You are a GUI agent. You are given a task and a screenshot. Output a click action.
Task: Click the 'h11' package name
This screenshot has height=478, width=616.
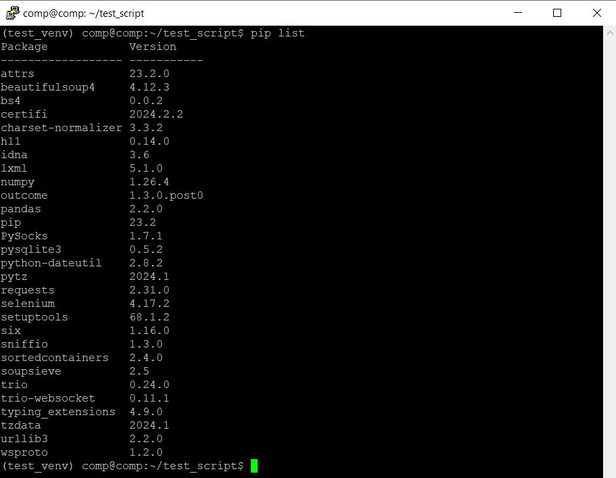coord(11,141)
